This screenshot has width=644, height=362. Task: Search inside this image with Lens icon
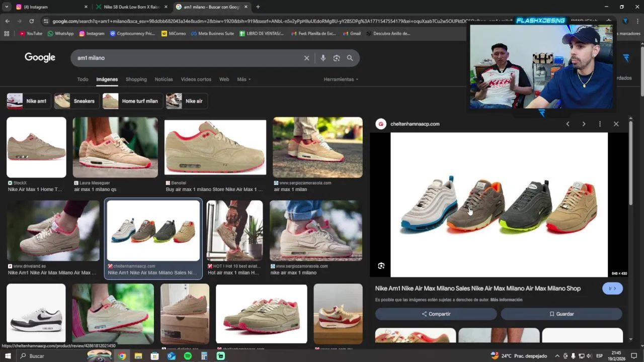point(381,265)
